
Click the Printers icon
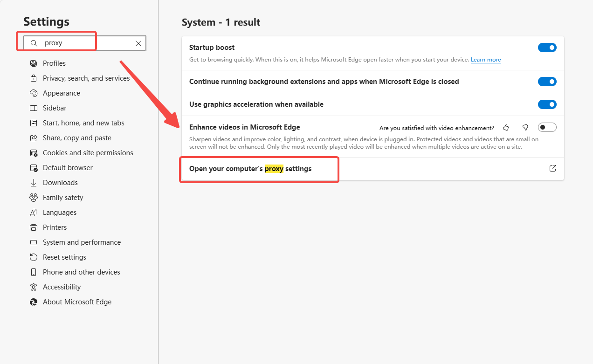(x=34, y=227)
